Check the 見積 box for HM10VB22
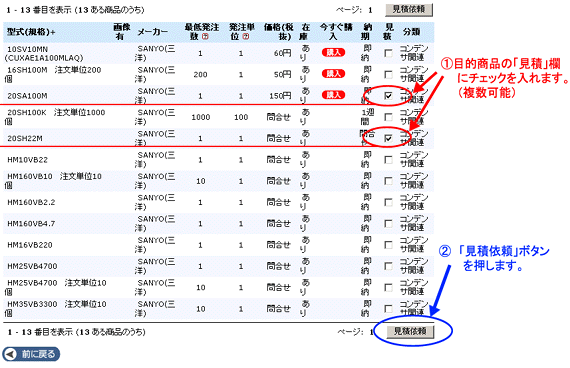 coord(388,160)
